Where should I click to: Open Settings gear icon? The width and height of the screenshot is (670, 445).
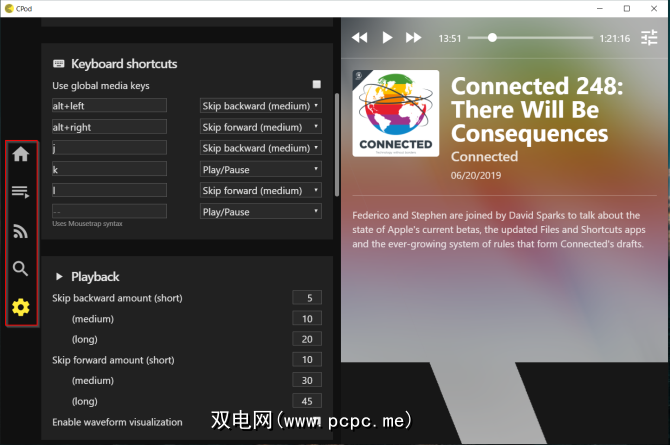coord(21,307)
